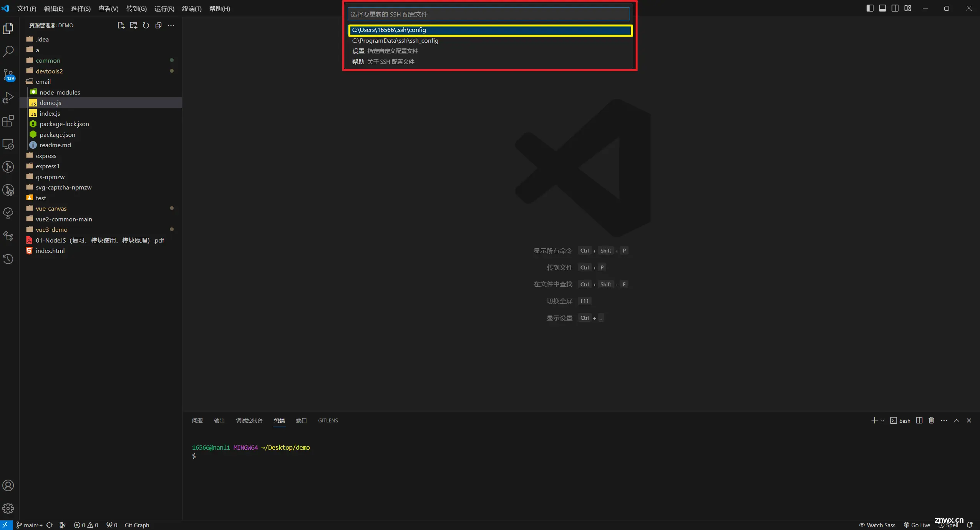The height and width of the screenshot is (530, 980).
Task: Split the terminal panel
Action: pos(919,420)
